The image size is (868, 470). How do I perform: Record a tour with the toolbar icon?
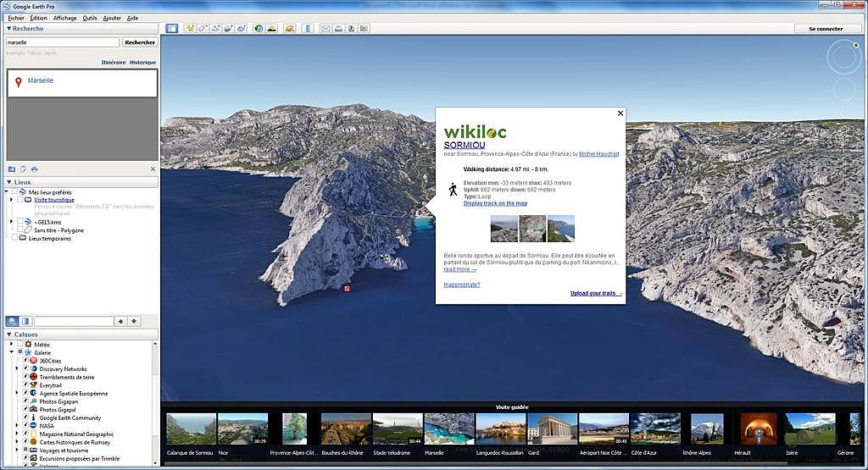click(x=241, y=28)
